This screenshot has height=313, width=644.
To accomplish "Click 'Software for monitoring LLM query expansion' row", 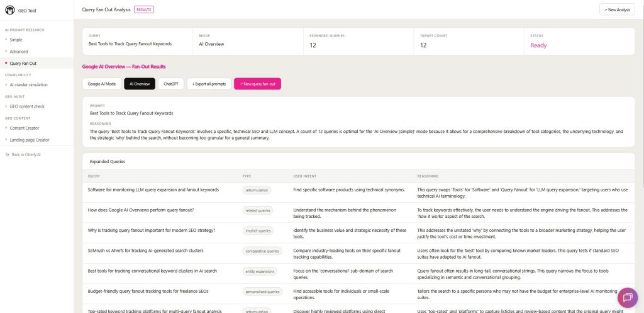I will point(358,193).
